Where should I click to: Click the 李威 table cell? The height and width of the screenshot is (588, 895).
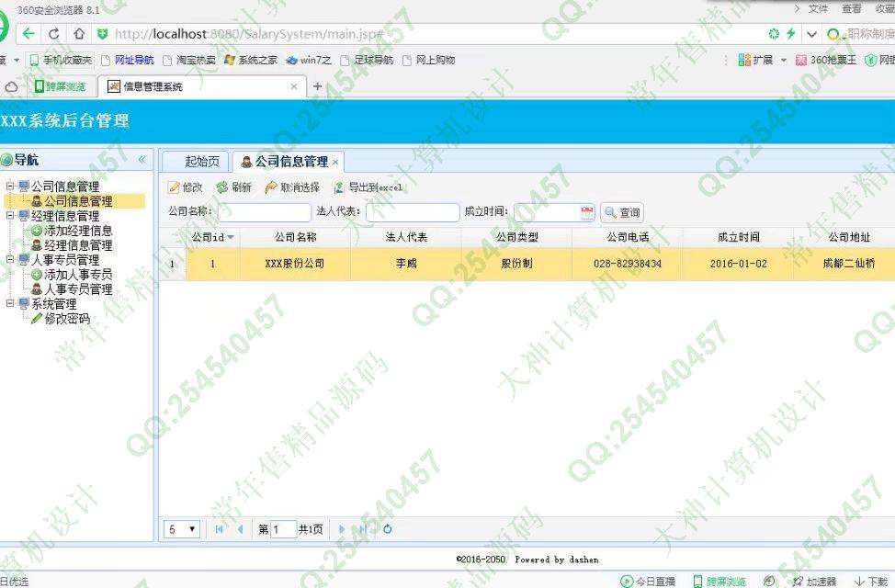point(406,264)
